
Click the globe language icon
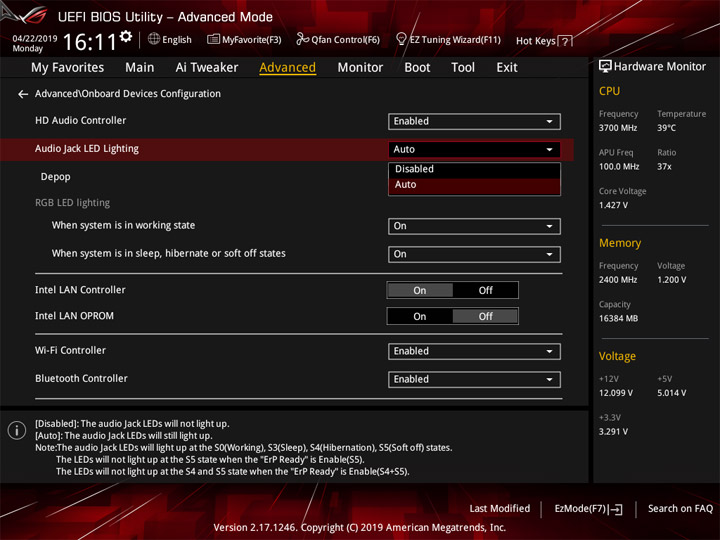(x=154, y=39)
